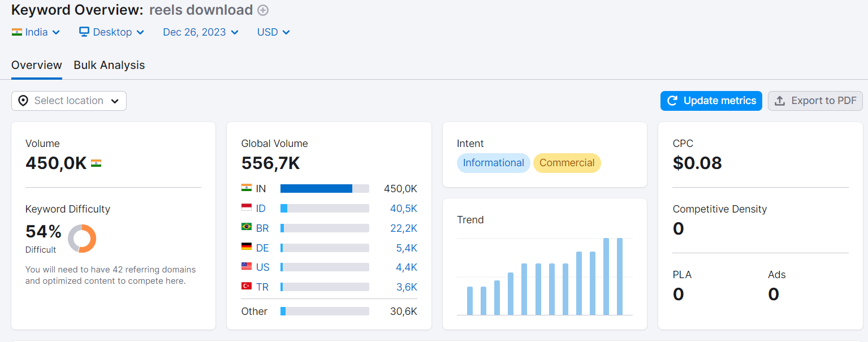868x342 pixels.
Task: Open the India country dropdown
Action: point(36,32)
